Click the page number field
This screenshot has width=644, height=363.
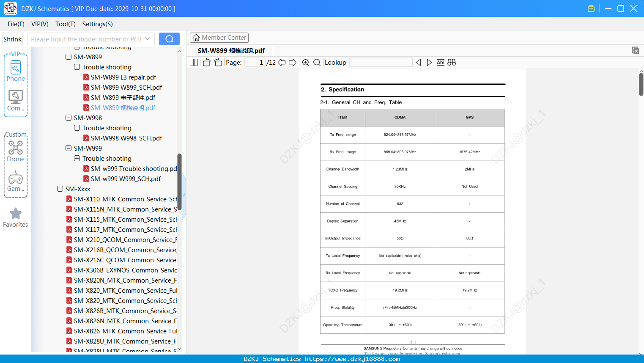(255, 63)
